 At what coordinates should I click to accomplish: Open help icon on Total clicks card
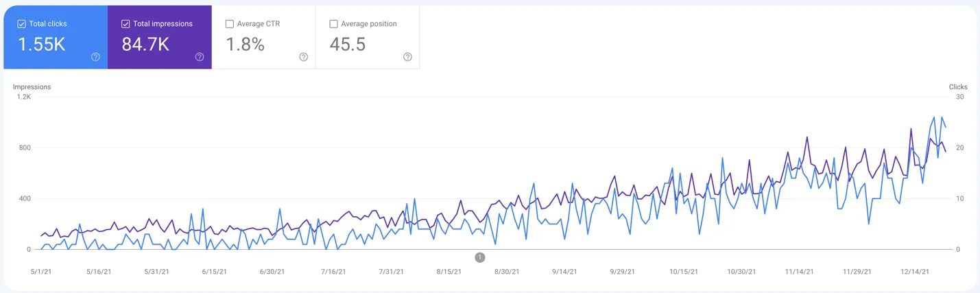coord(95,57)
